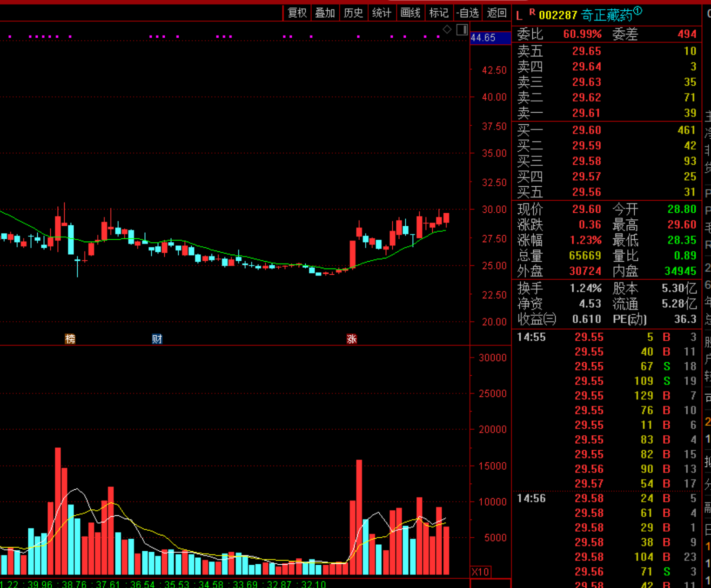Remove the stock via -自选 button

[x=468, y=13]
